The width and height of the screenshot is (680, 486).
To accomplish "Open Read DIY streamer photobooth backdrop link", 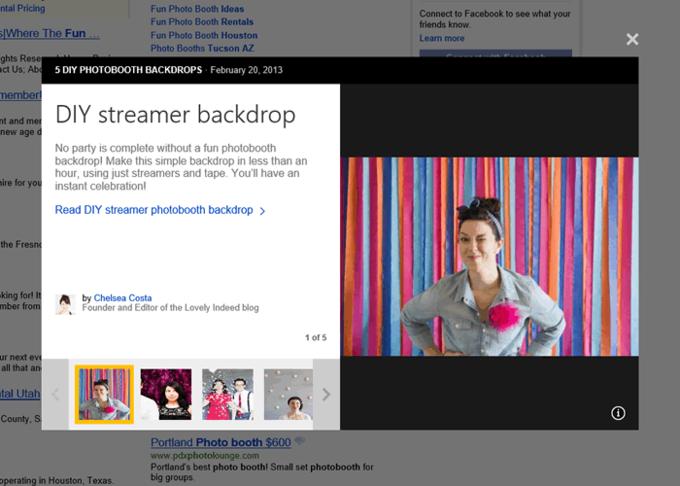I will coord(154,210).
